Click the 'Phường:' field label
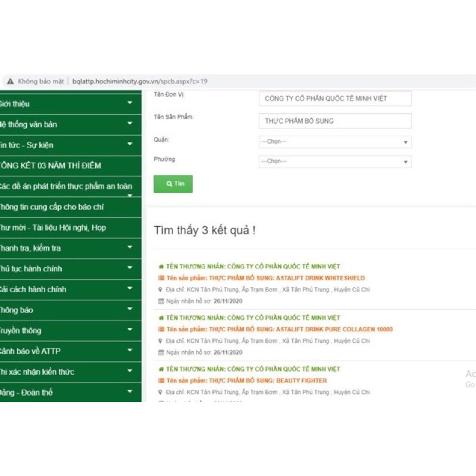This screenshot has height=476, width=476. point(165,159)
